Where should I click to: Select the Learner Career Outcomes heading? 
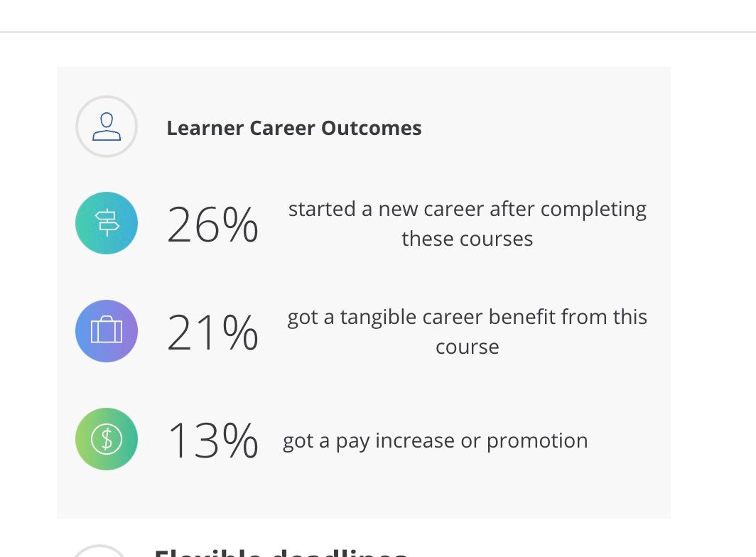pos(294,128)
